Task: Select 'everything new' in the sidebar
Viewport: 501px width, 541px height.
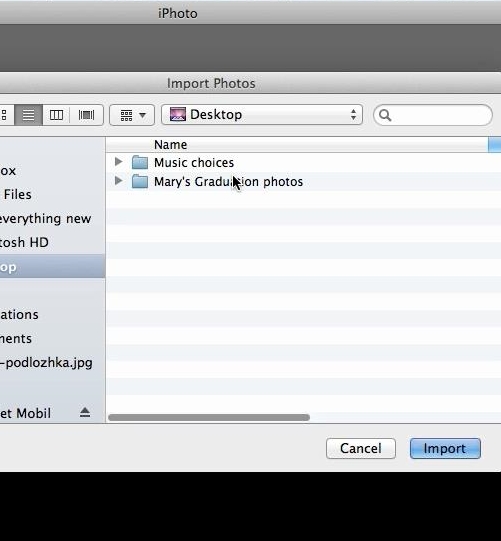Action: pyautogui.click(x=45, y=218)
